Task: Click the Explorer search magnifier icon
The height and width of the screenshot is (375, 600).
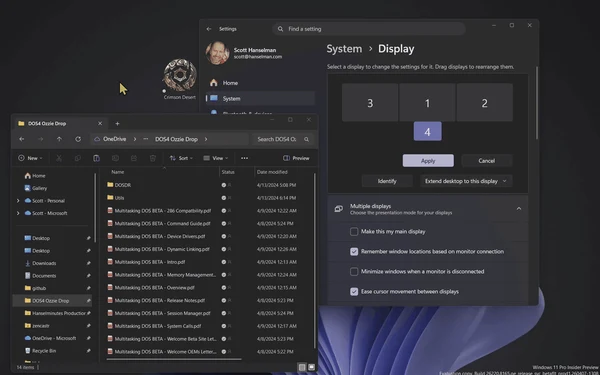Action: pyautogui.click(x=307, y=139)
